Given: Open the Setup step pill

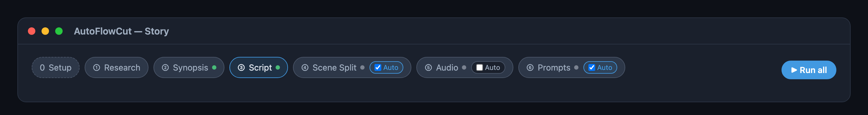Looking at the screenshot, I should 55,68.
